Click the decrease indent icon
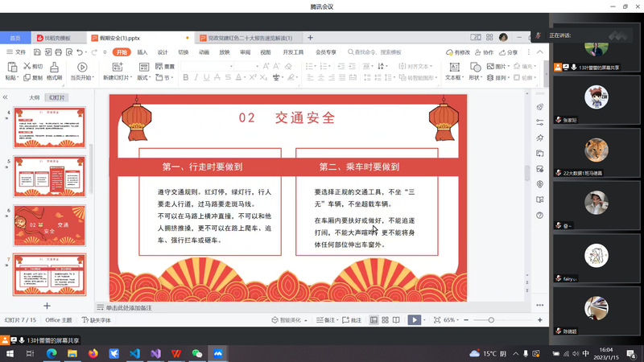Image resolution: width=644 pixels, height=362 pixels. (341, 66)
